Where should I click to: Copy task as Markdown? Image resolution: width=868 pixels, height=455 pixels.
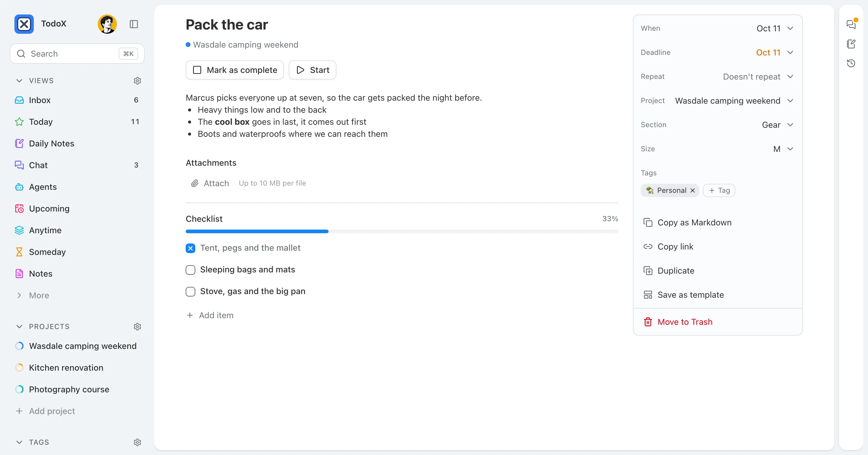coord(687,222)
